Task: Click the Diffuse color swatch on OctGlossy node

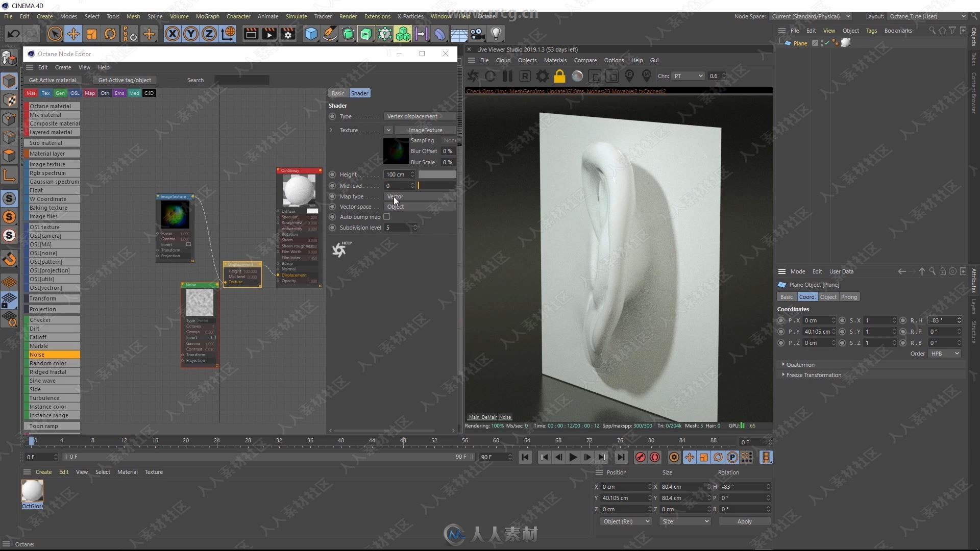Action: coord(312,211)
